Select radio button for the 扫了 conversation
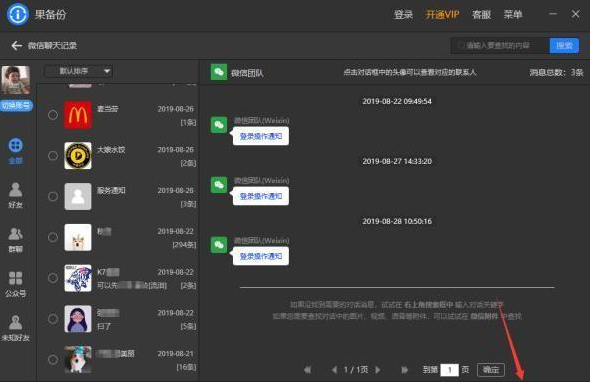The width and height of the screenshot is (590, 382). tap(53, 319)
